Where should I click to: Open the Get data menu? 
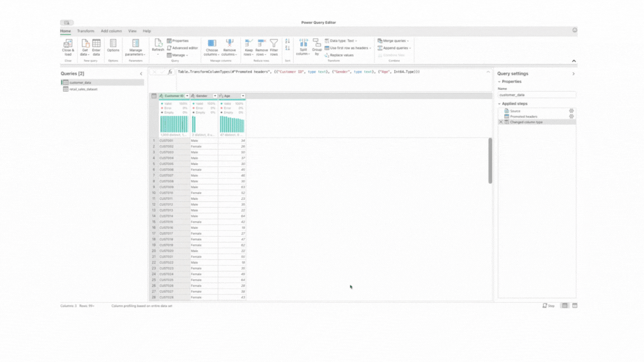85,47
